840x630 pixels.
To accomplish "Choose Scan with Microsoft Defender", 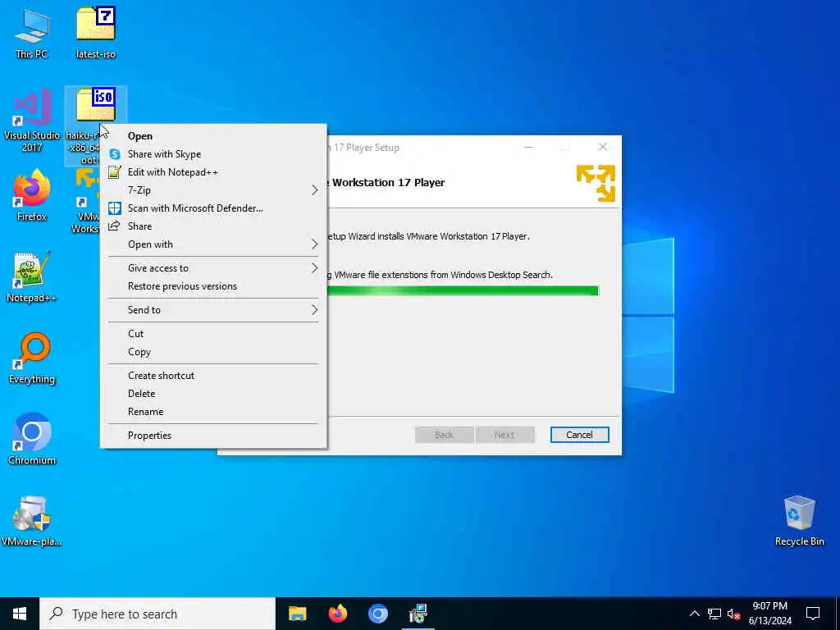I will [x=214, y=208].
